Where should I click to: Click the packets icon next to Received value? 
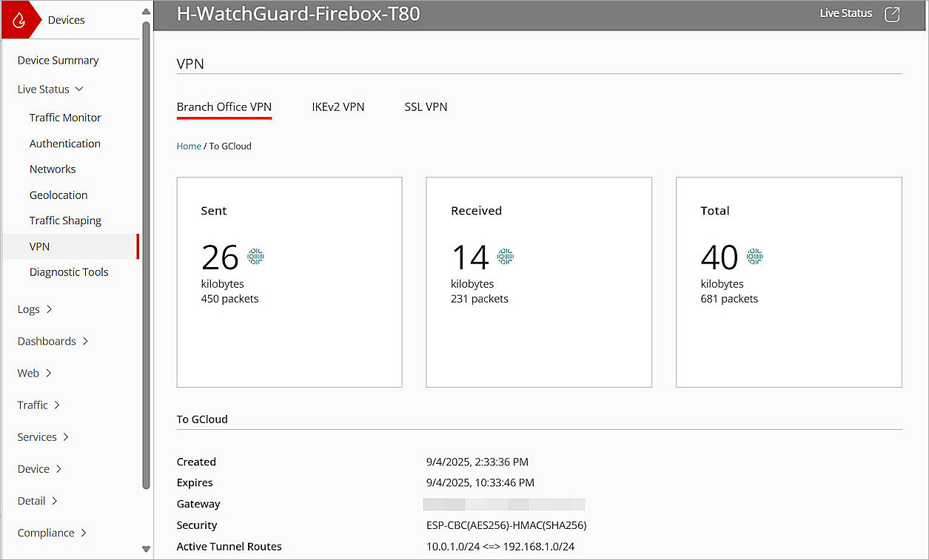coord(505,256)
